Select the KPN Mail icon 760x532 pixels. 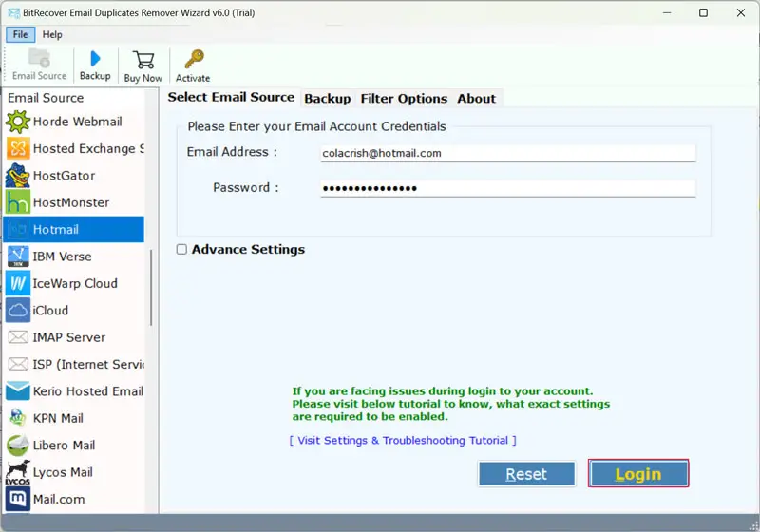click(x=18, y=418)
